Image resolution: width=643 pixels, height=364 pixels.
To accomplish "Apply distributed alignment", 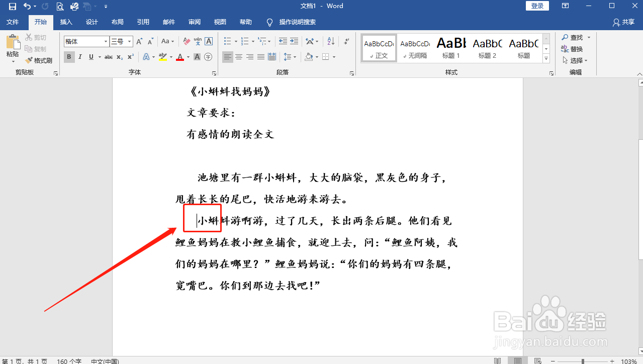I will [x=272, y=57].
